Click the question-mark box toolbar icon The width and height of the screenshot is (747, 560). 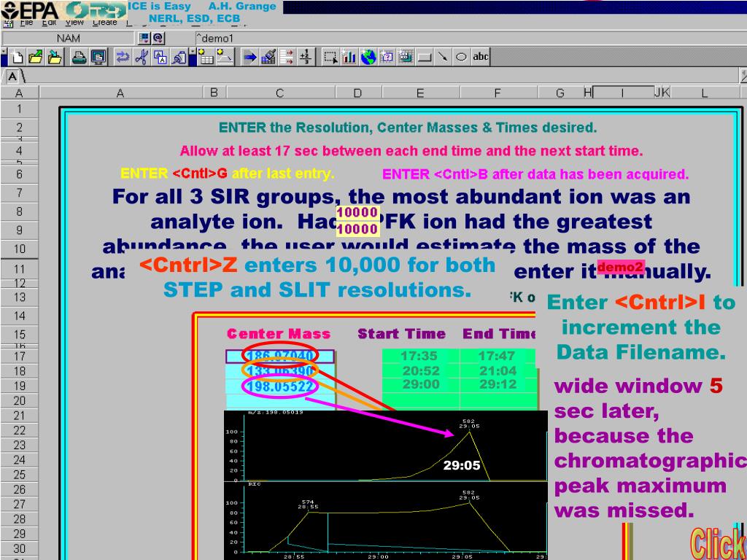[387, 58]
